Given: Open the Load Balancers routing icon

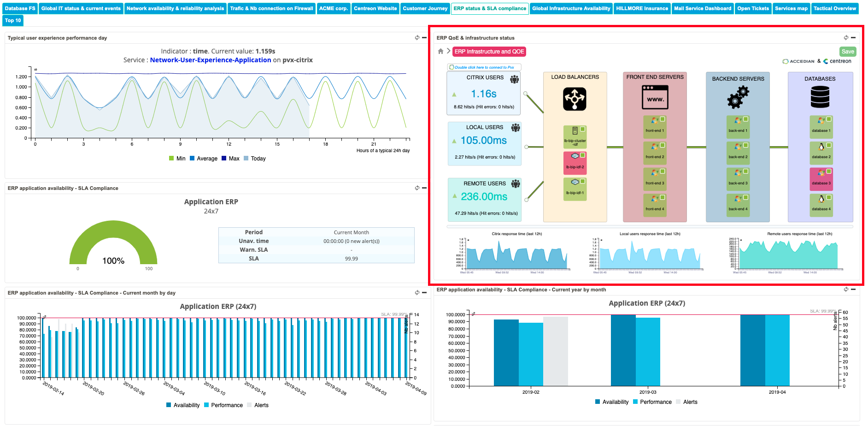Looking at the screenshot, I should [x=575, y=99].
